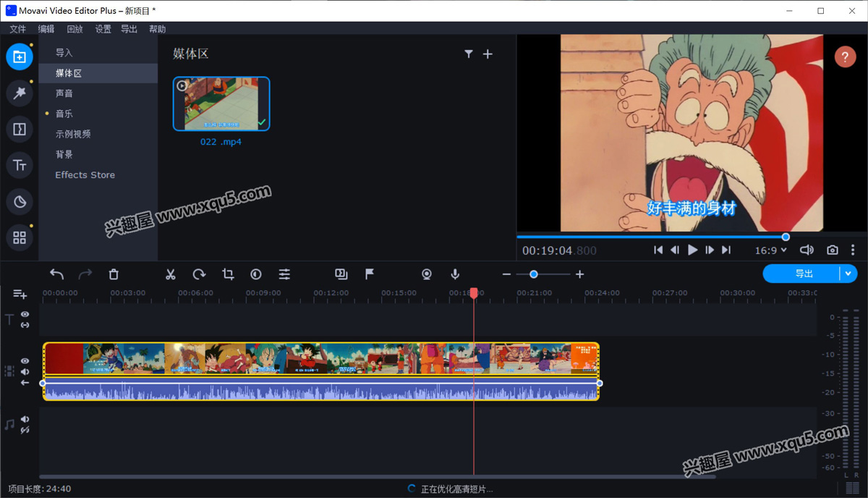Open the 帮助 menu
The image size is (868, 498).
pyautogui.click(x=157, y=29)
